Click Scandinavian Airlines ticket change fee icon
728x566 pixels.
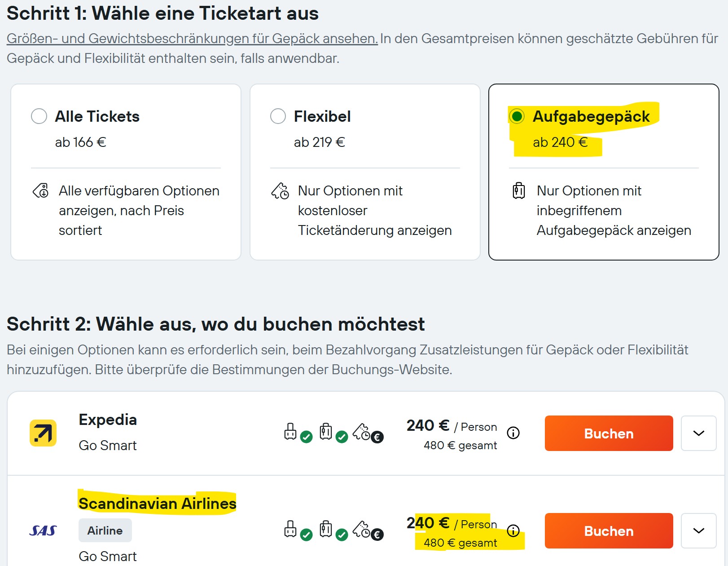coord(368,531)
